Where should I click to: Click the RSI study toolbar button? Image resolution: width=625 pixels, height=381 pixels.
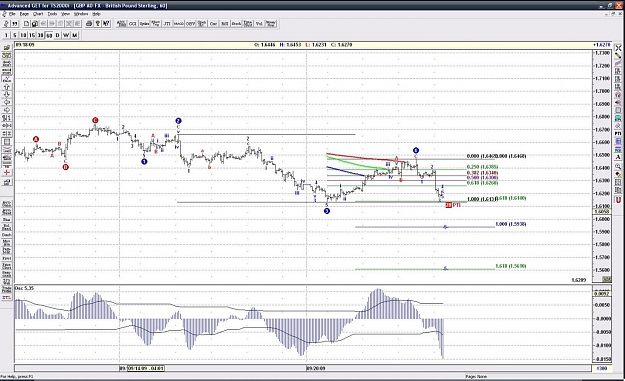coord(225,24)
